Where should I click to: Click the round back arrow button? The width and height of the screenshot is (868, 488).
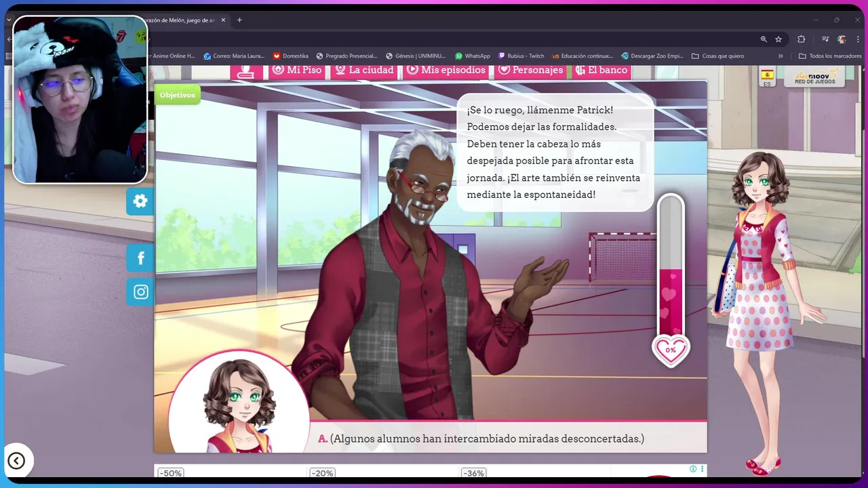tap(16, 461)
